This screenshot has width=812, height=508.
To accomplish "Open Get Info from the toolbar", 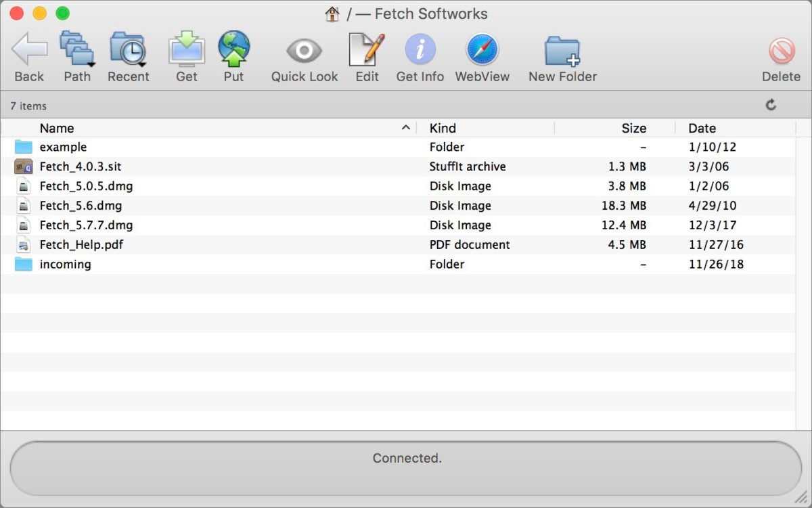I will click(420, 50).
